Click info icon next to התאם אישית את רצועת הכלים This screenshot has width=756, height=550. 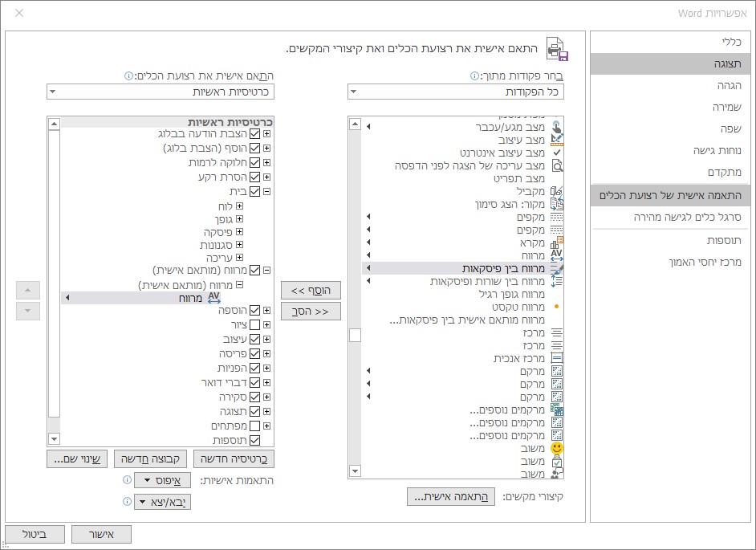(128, 75)
